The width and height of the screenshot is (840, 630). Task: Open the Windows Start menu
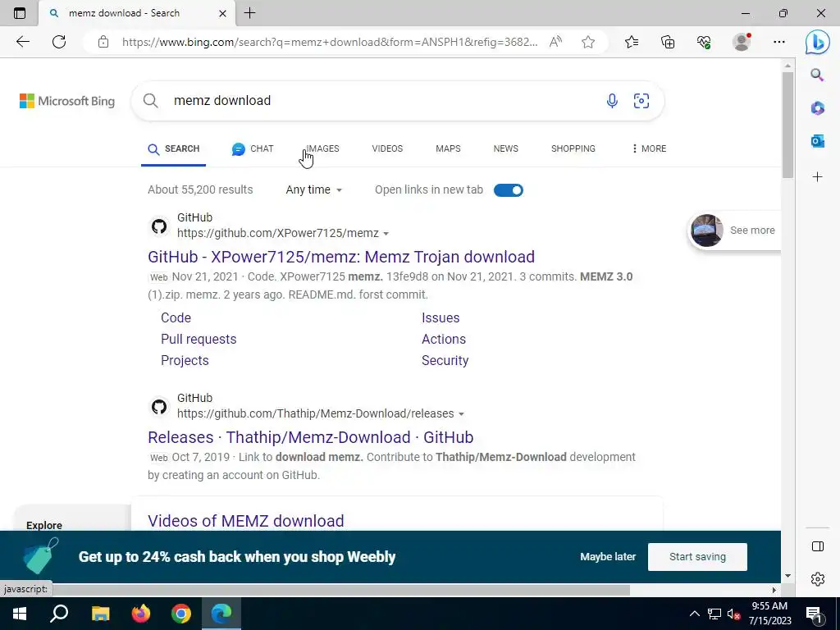click(x=20, y=614)
